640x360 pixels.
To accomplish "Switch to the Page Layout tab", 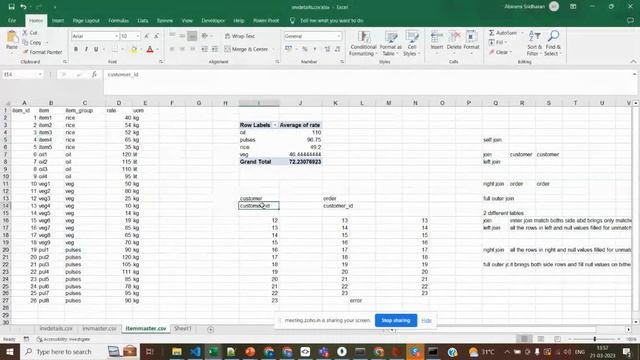I will coord(86,20).
